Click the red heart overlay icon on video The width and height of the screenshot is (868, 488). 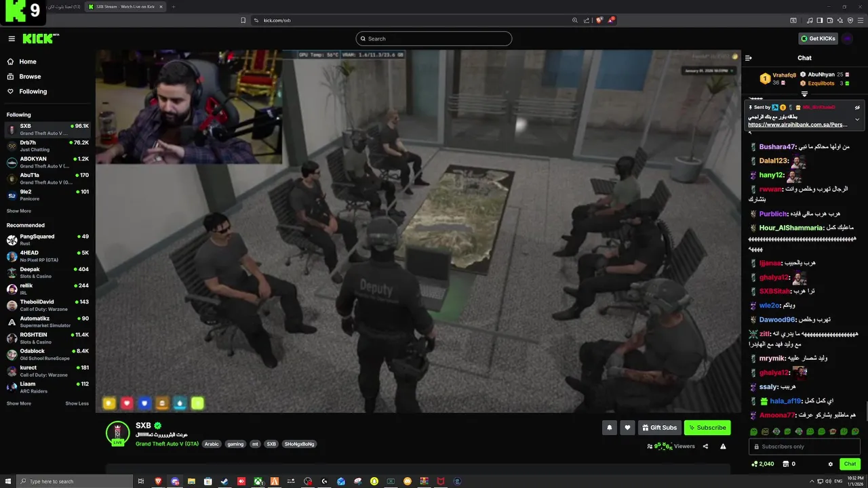tap(127, 403)
